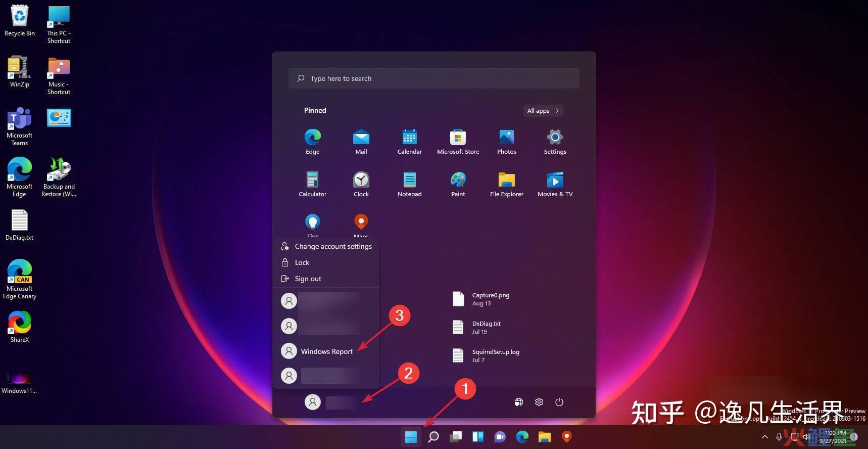Switch to Windows Report account
The width and height of the screenshot is (868, 449).
(326, 351)
